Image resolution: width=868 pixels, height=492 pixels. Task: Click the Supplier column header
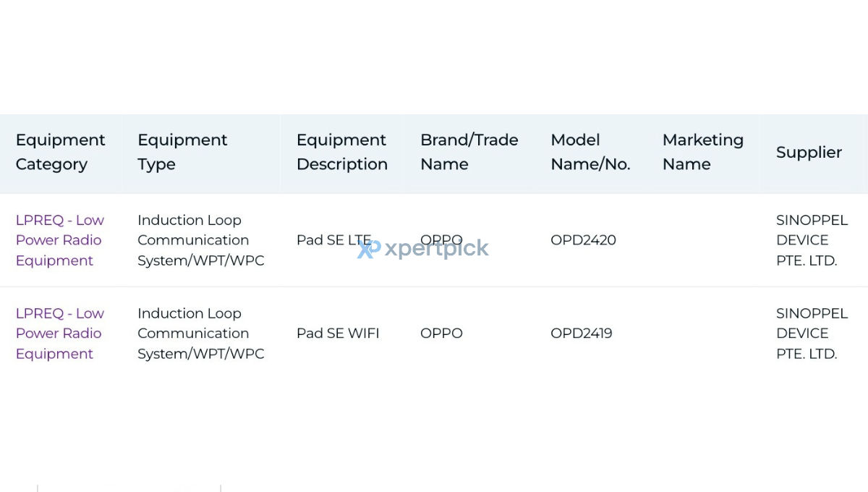click(809, 152)
